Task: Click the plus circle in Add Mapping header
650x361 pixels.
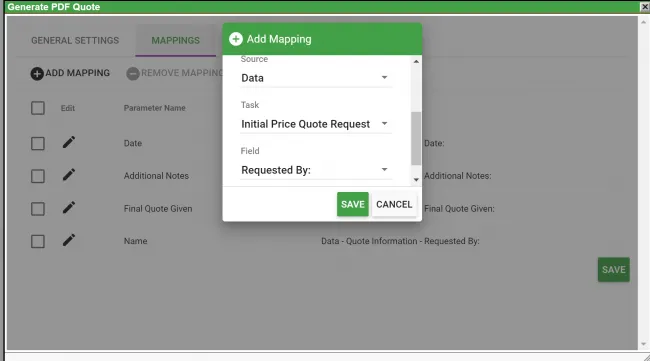Action: 236,39
